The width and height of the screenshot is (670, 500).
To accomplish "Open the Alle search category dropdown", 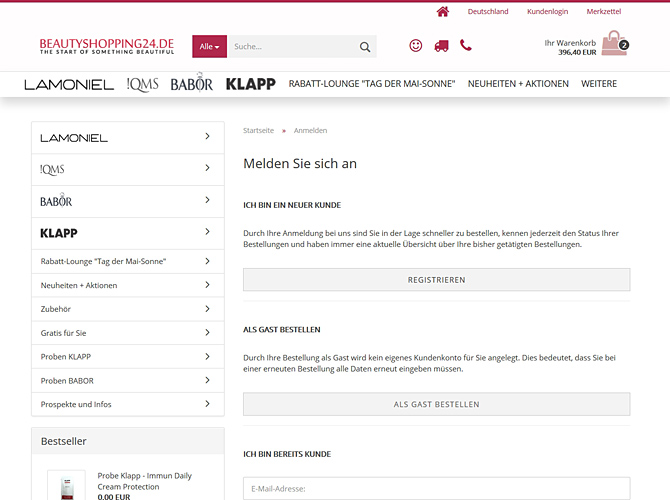I will (209, 47).
